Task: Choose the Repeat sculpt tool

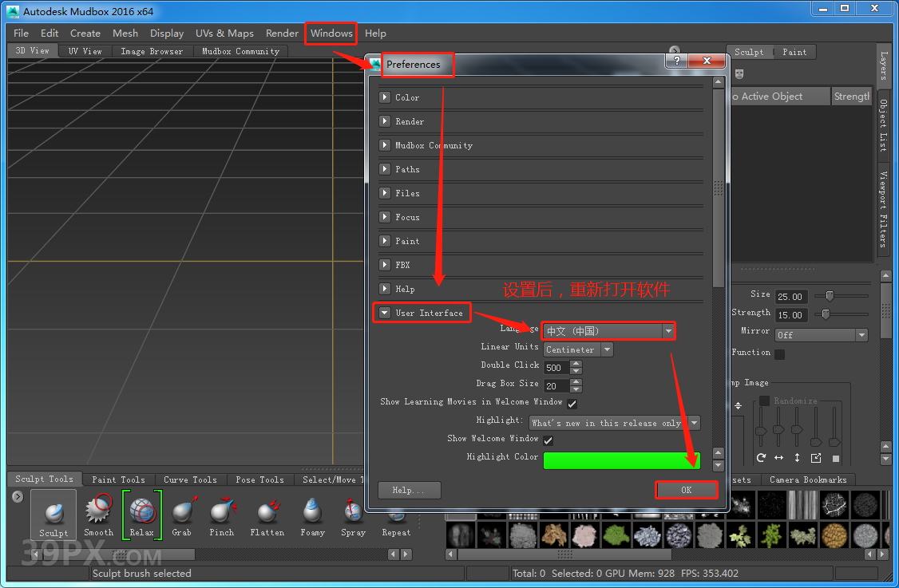Action: tap(396, 513)
